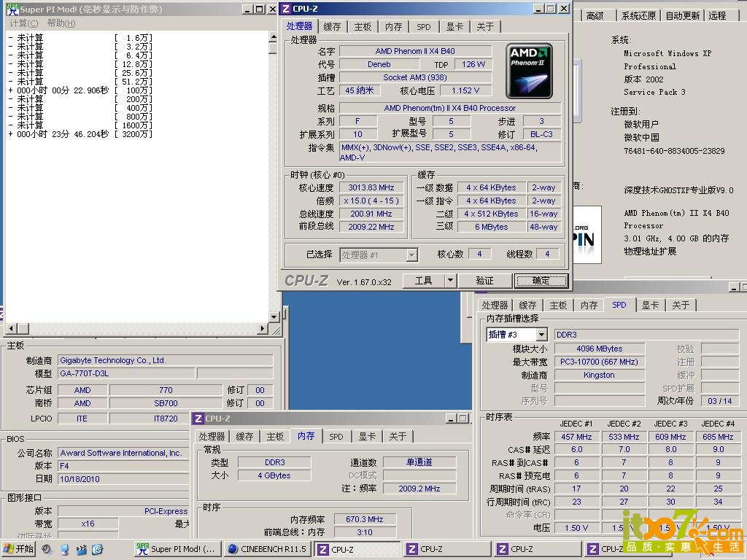The image size is (747, 560).
Task: Select 内存 tab in SPD CPU-Z window
Action: click(x=589, y=306)
